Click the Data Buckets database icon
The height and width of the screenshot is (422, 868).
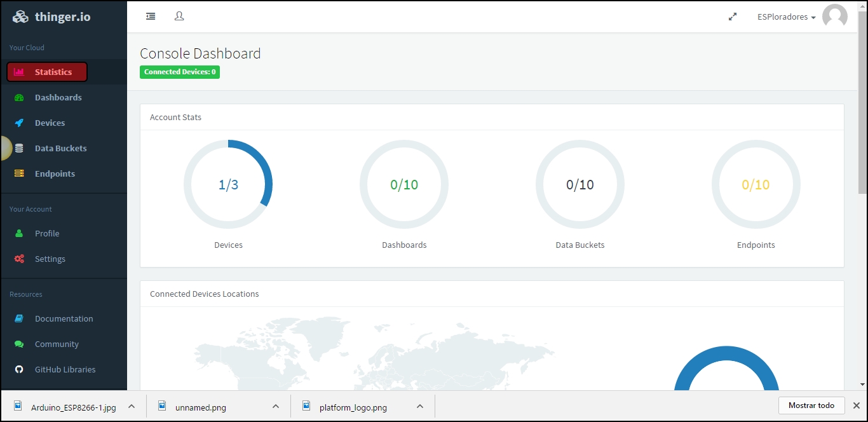19,148
